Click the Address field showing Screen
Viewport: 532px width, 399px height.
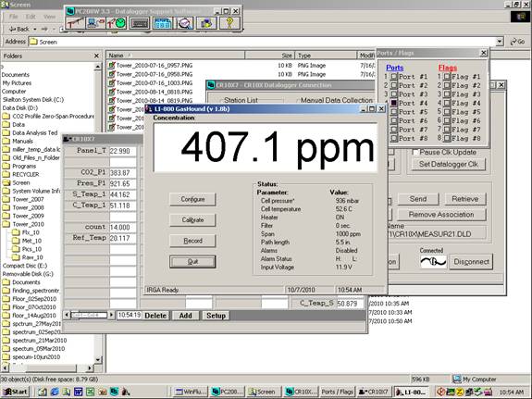[x=266, y=42]
